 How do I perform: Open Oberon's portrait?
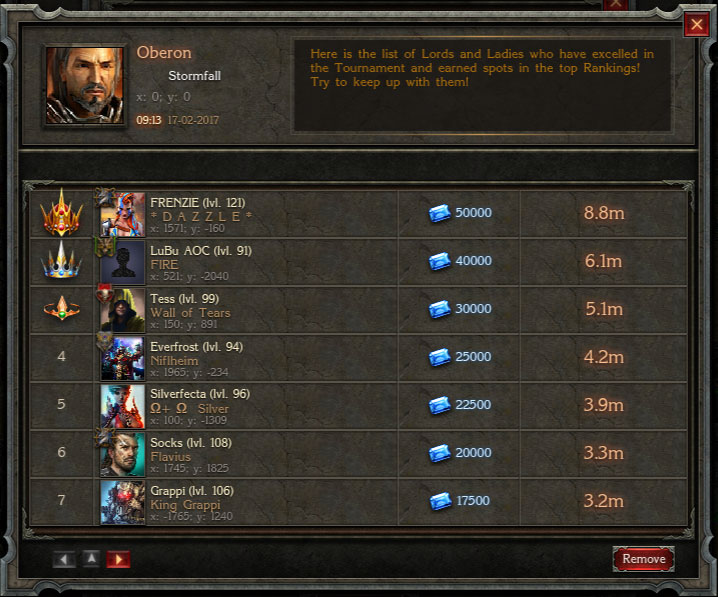point(85,86)
